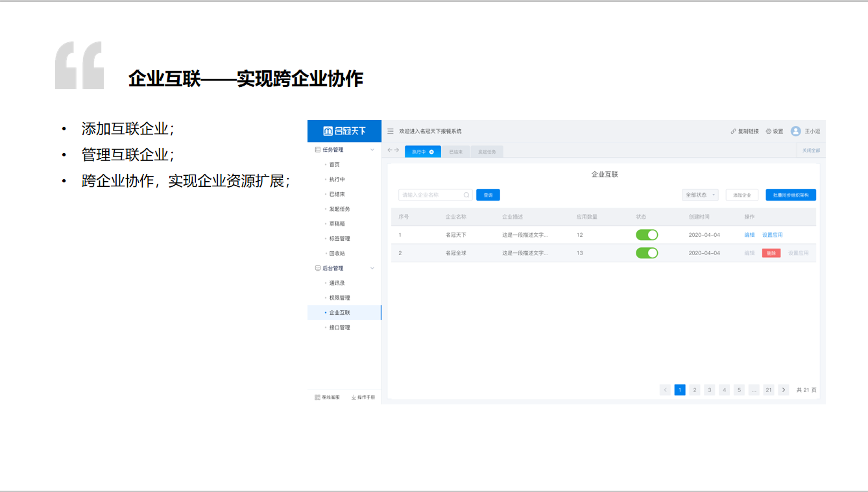Screen dimensions: 868x492
Task: Click the 复制链接 link icon
Action: (733, 131)
